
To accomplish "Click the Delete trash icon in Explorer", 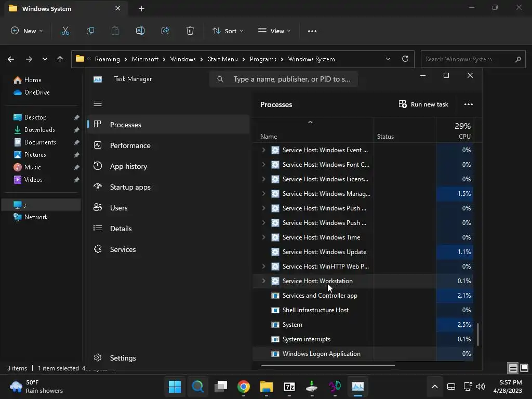I will tap(190, 31).
